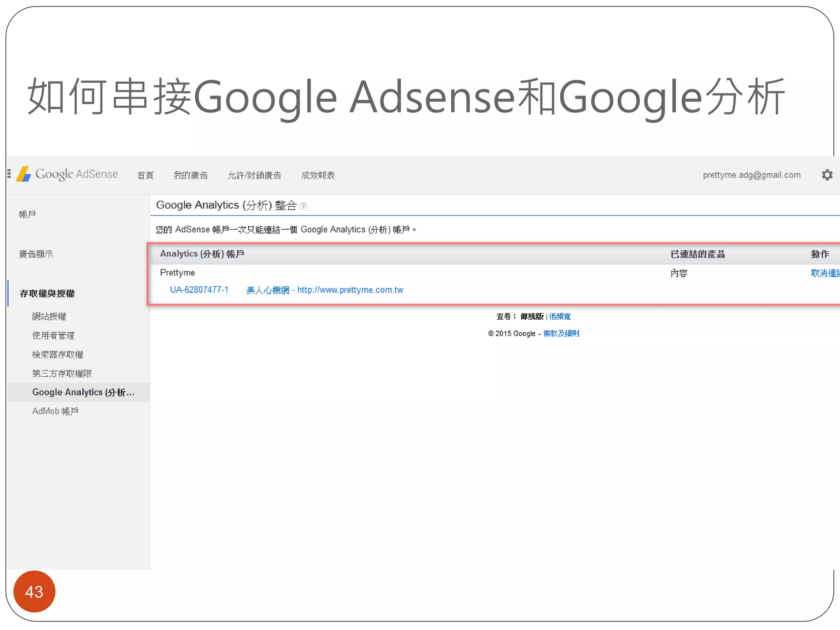Open the settings gear icon
This screenshot has width=840, height=630.
[x=827, y=175]
